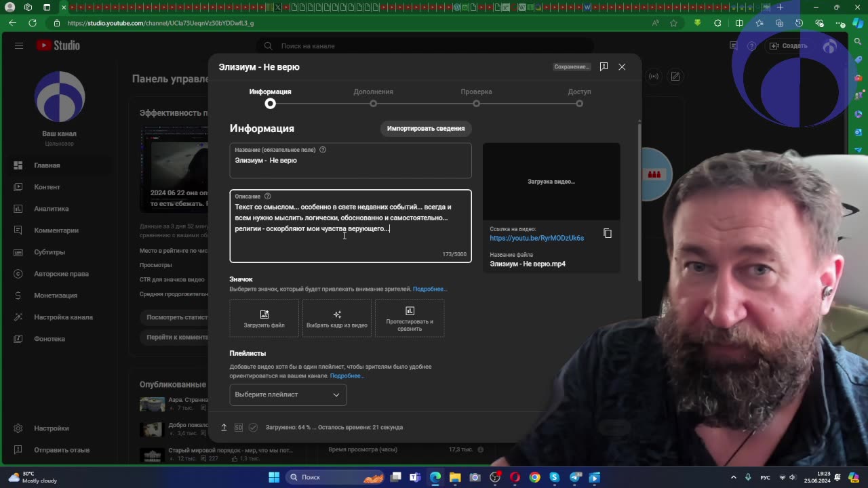This screenshot has width=868, height=488.
Task: Click Импортировать сведения button
Action: coord(426,128)
